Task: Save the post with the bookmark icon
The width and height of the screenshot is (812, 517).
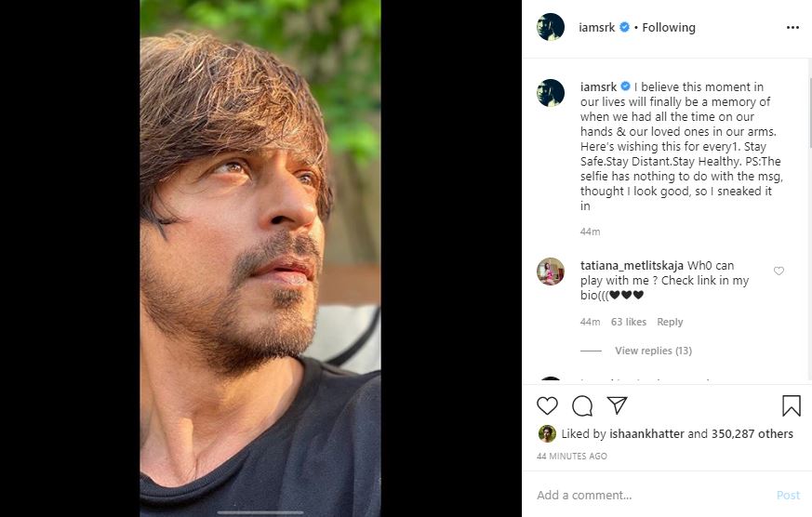Action: coord(791,405)
